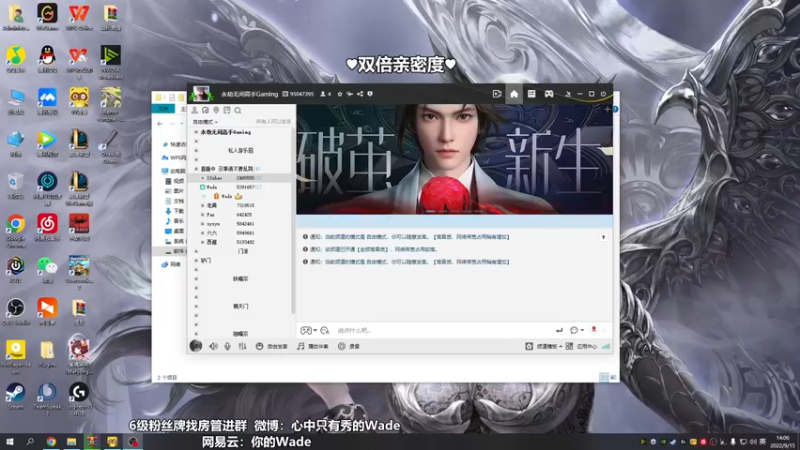Image resolution: width=800 pixels, height=450 pixels.
Task: Select user row with ID 5193482
Action: (240, 242)
